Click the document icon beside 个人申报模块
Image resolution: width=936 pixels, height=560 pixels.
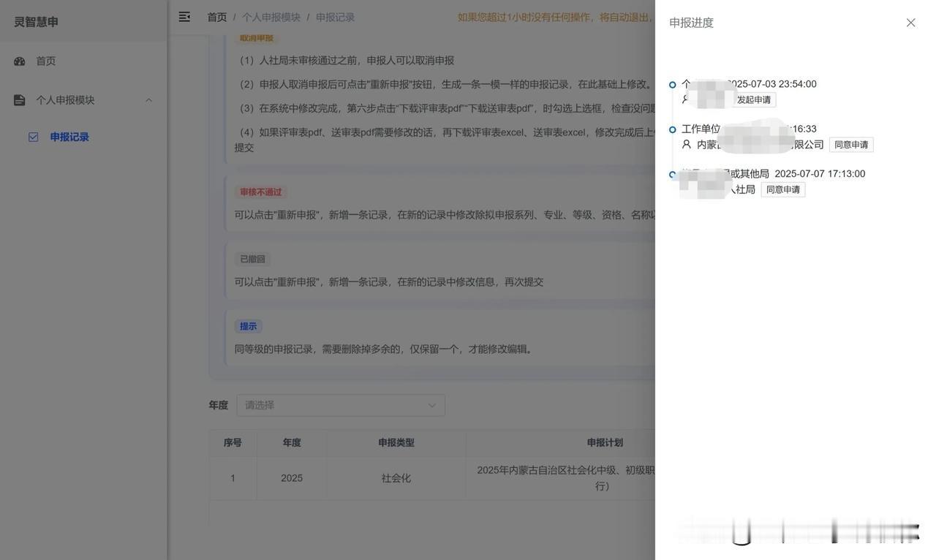pyautogui.click(x=20, y=100)
